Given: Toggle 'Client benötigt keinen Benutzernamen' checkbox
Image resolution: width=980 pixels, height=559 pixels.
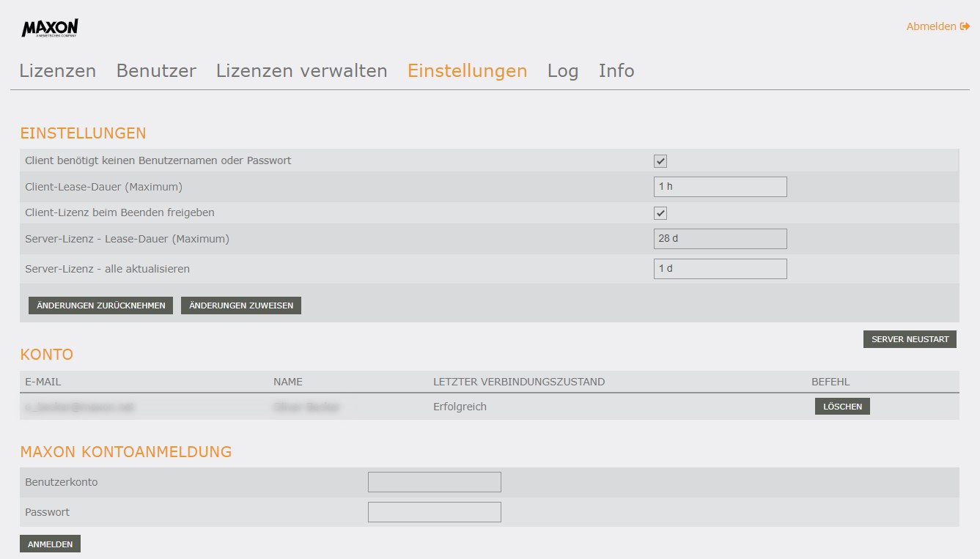Looking at the screenshot, I should tap(660, 161).
